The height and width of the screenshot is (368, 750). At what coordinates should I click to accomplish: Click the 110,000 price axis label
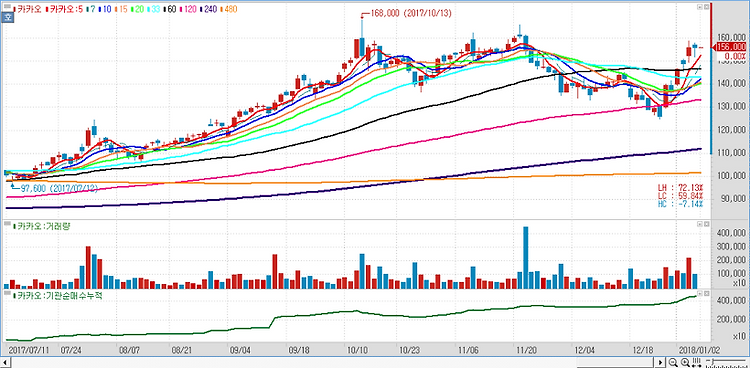[x=733, y=153]
